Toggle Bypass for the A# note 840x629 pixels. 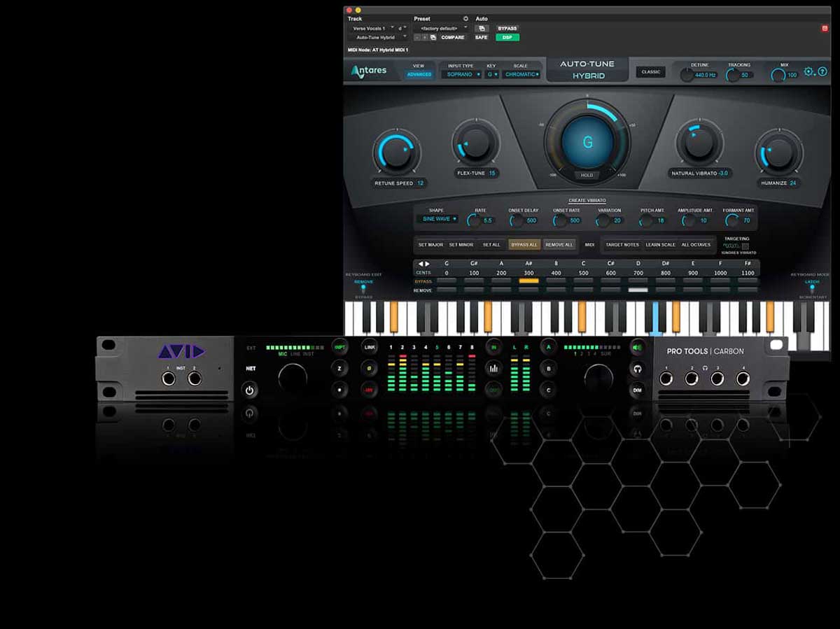[528, 281]
